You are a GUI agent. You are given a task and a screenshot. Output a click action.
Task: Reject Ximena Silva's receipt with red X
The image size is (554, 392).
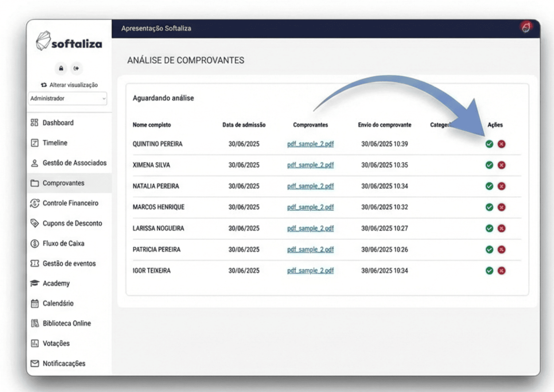pos(501,165)
